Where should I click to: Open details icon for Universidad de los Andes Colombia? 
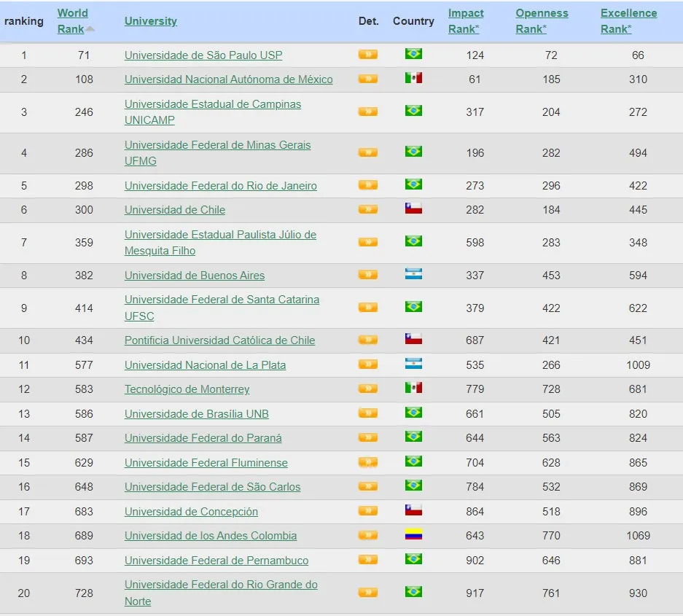pyautogui.click(x=368, y=535)
